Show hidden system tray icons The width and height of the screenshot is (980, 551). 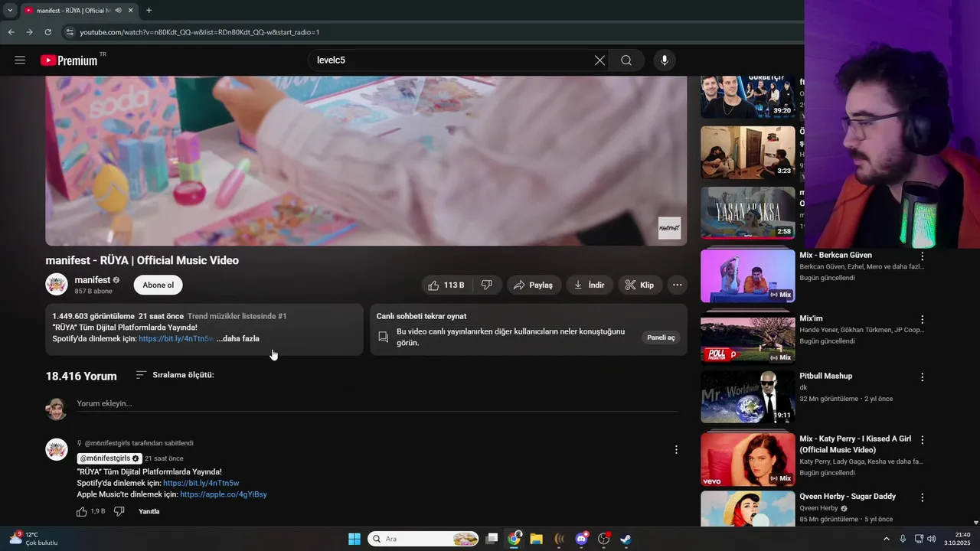[887, 539]
